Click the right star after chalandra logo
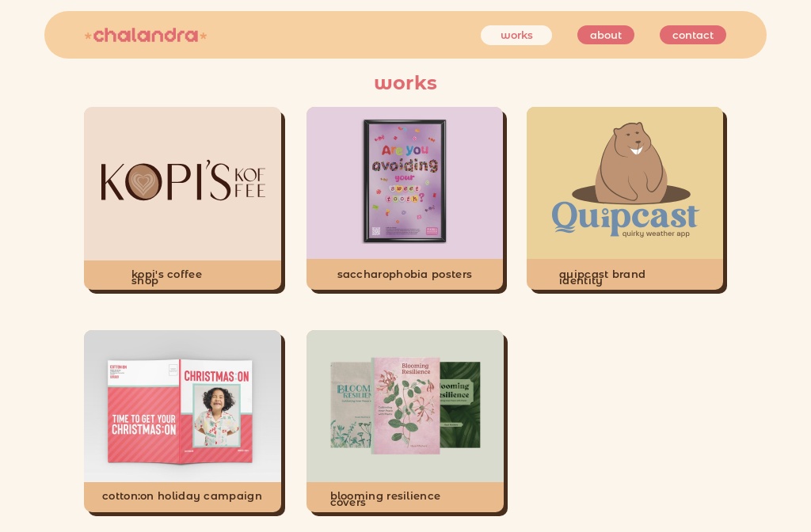811x532 pixels. (204, 36)
